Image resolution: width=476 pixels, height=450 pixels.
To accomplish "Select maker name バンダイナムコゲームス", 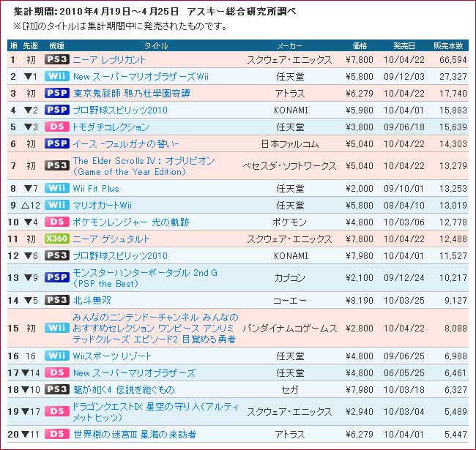I will click(x=290, y=329).
